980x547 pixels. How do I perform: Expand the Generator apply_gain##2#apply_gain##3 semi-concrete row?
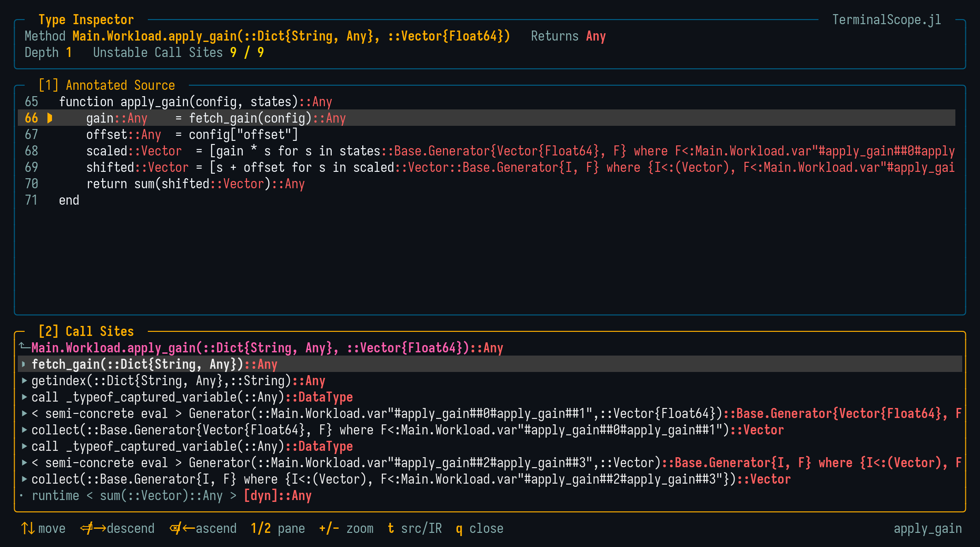coord(24,463)
